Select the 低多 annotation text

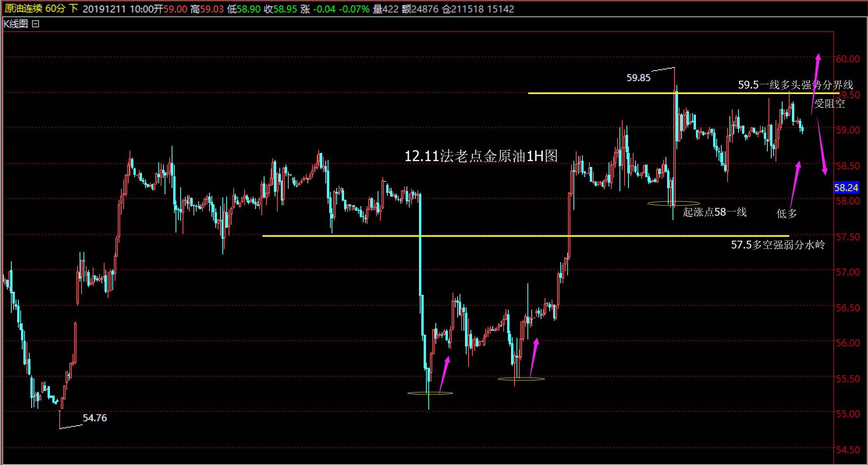click(x=786, y=214)
